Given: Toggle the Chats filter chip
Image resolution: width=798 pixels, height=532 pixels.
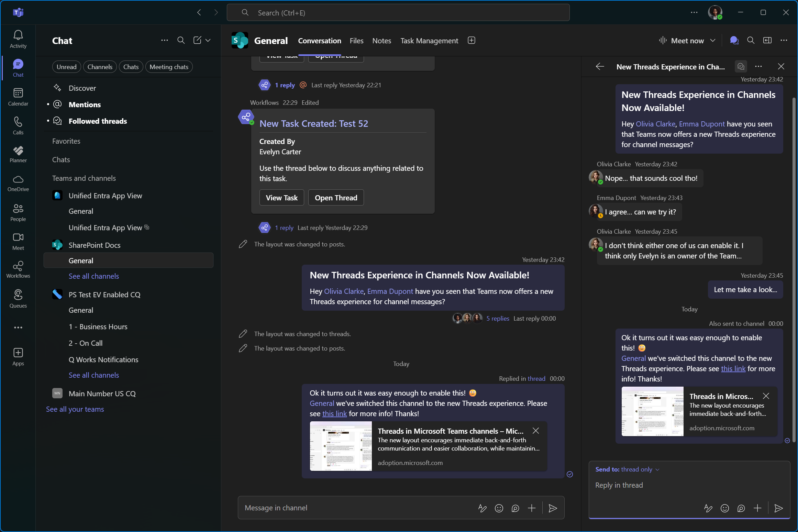Looking at the screenshot, I should point(131,67).
